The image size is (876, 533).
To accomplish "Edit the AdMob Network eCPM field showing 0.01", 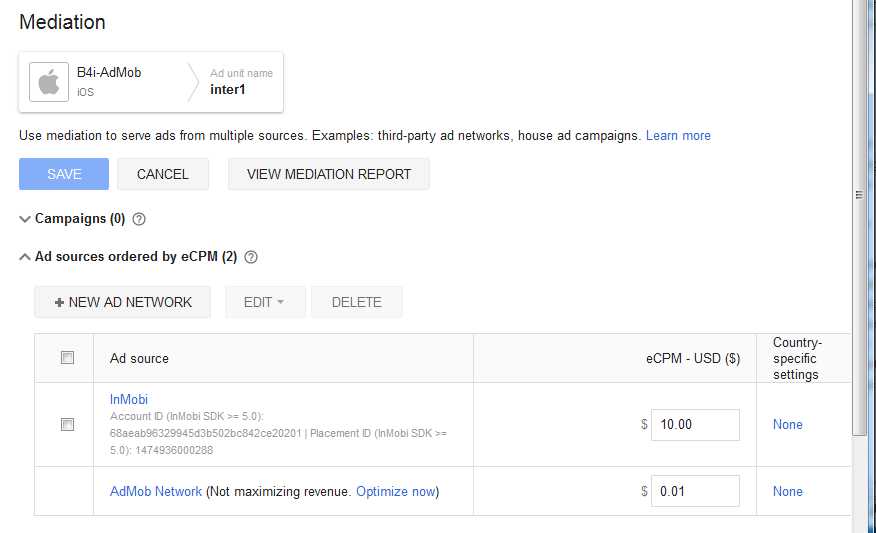I will [695, 491].
